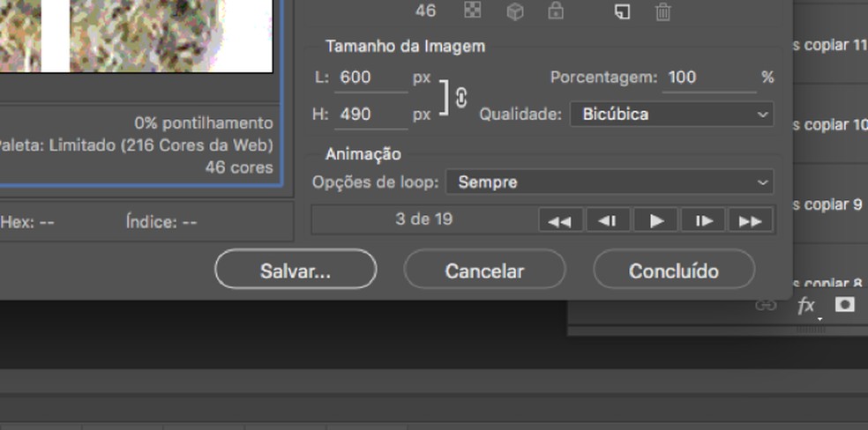The image size is (868, 430).
Task: Click the 3 de 19 frame counter
Action: coord(424,219)
